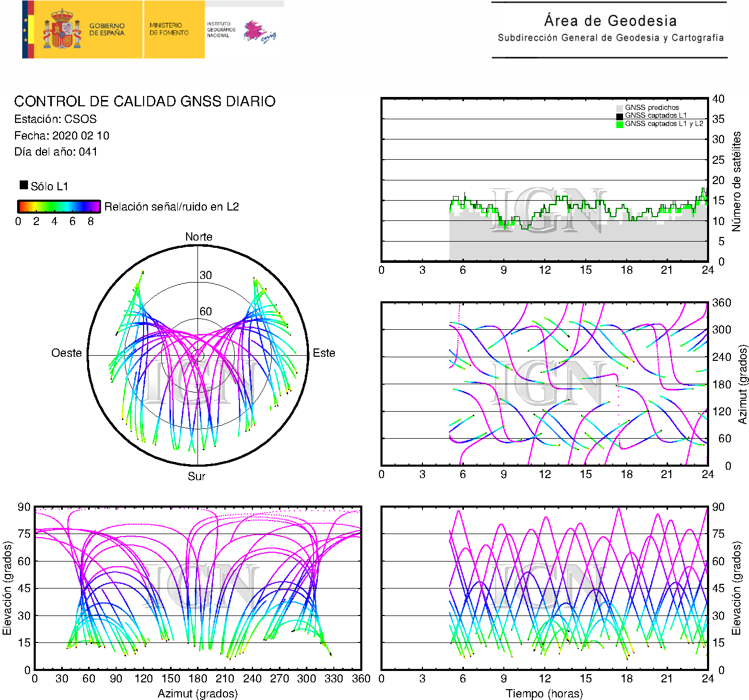The width and height of the screenshot is (749, 700).
Task: Click Subdirección General de Geodesia y Cartografía
Action: coord(611,38)
